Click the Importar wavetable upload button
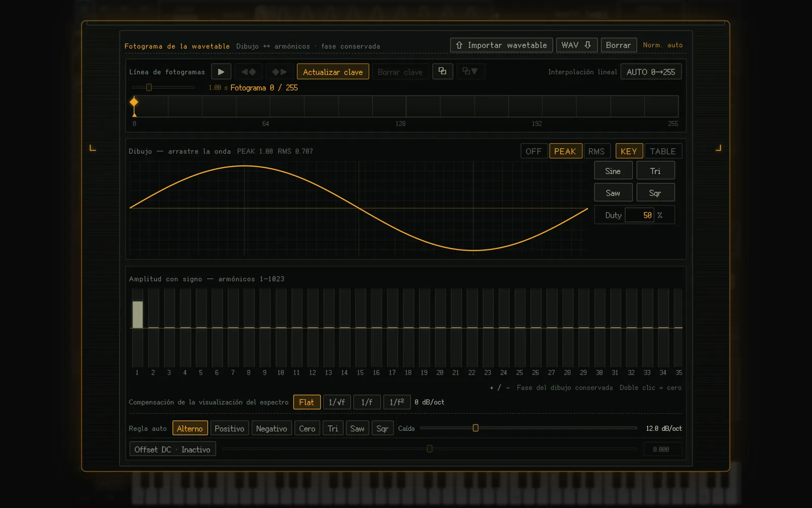Image resolution: width=812 pixels, height=508 pixels. (x=501, y=45)
